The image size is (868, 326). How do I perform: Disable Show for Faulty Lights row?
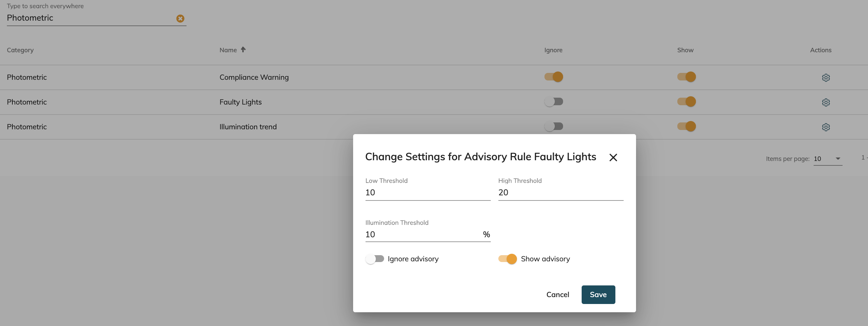click(686, 102)
